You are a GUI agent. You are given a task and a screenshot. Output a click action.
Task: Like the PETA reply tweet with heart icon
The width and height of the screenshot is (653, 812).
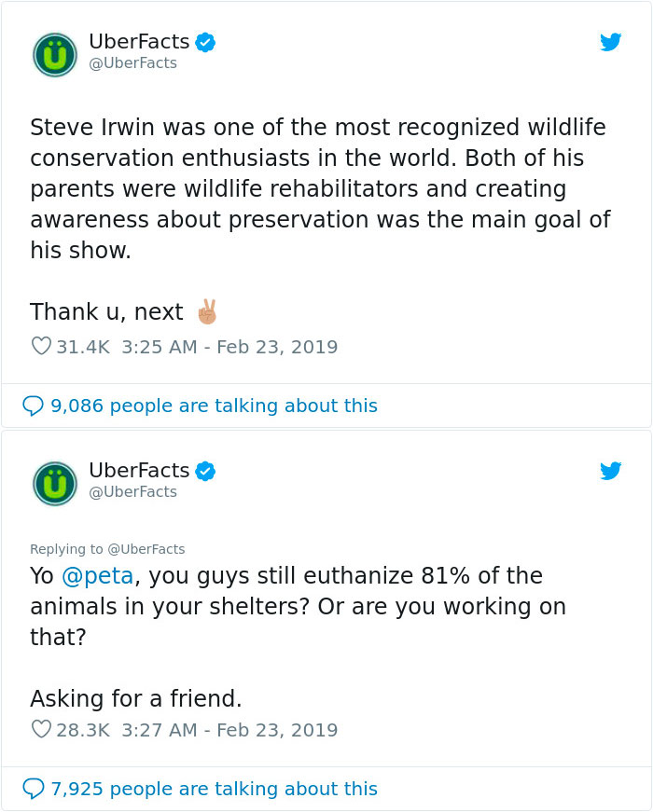tap(40, 730)
